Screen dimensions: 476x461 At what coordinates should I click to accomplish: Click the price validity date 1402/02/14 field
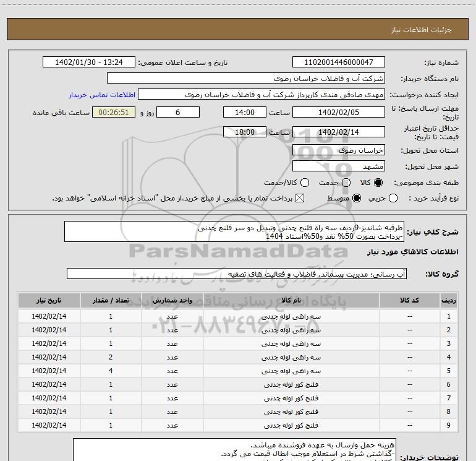coord(339,132)
